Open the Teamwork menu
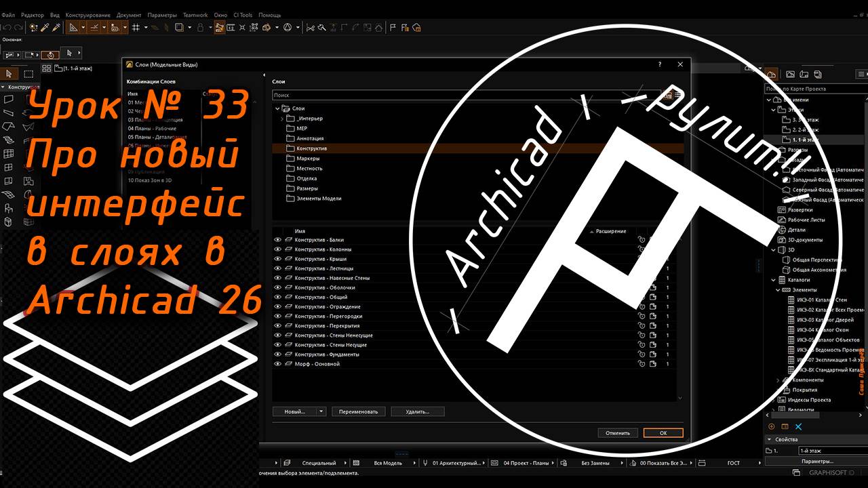This screenshot has height=488, width=868. click(x=195, y=14)
